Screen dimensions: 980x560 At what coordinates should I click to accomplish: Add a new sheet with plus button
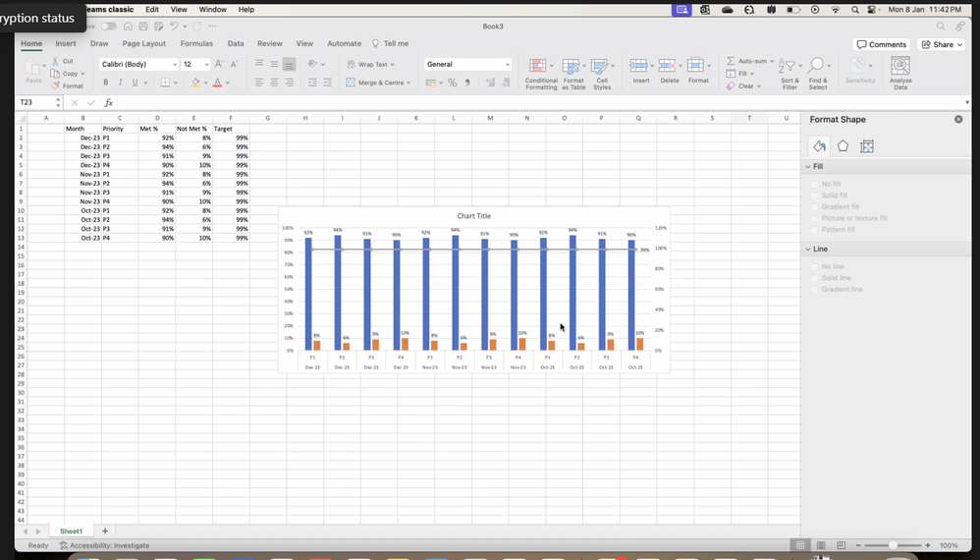105,532
